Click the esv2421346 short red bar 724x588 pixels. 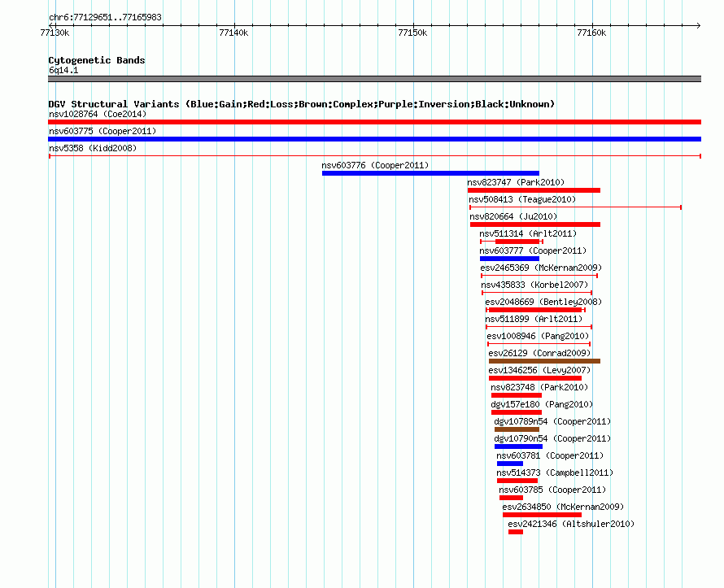[516, 532]
